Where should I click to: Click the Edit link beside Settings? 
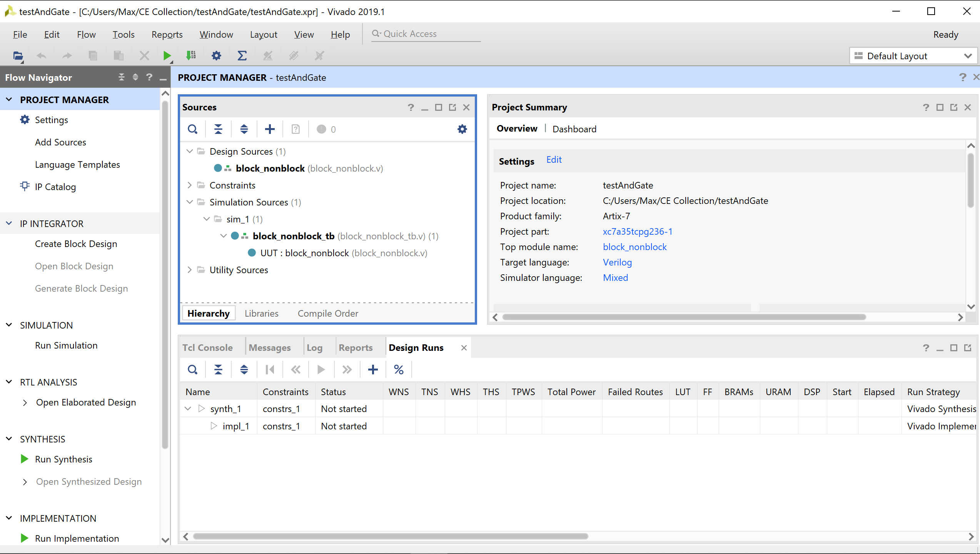pos(554,160)
